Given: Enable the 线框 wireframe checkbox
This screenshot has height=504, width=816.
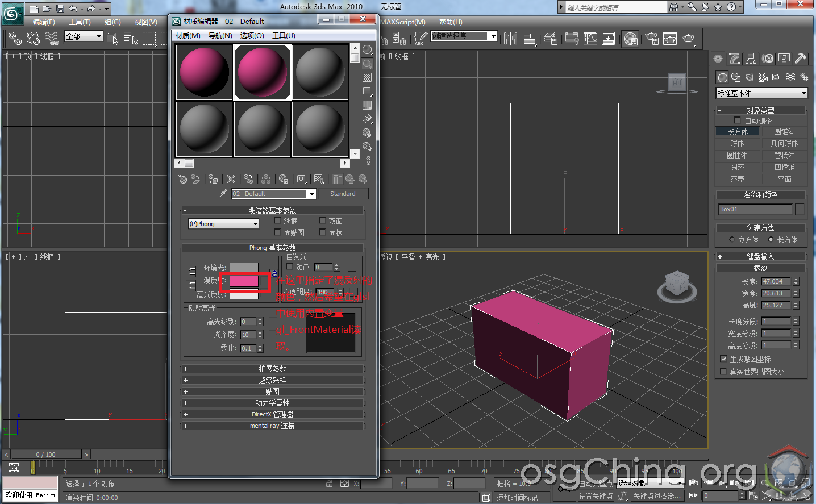Looking at the screenshot, I should (x=277, y=221).
